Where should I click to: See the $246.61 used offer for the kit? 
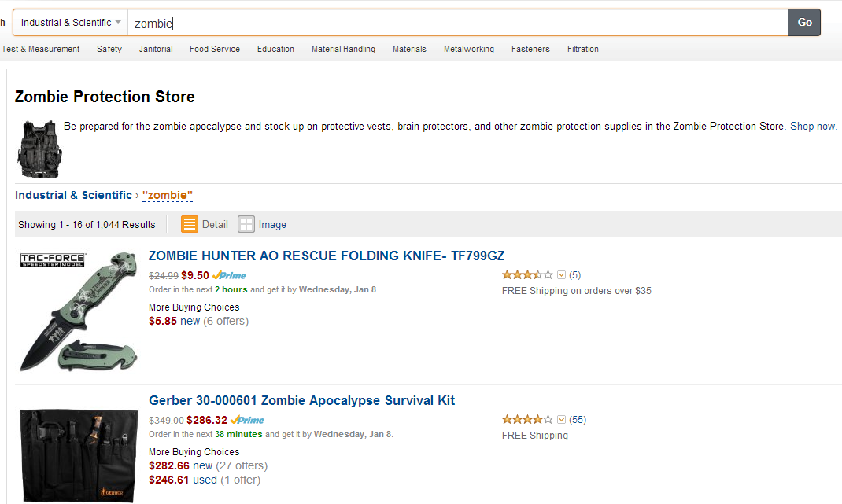pyautogui.click(x=205, y=480)
